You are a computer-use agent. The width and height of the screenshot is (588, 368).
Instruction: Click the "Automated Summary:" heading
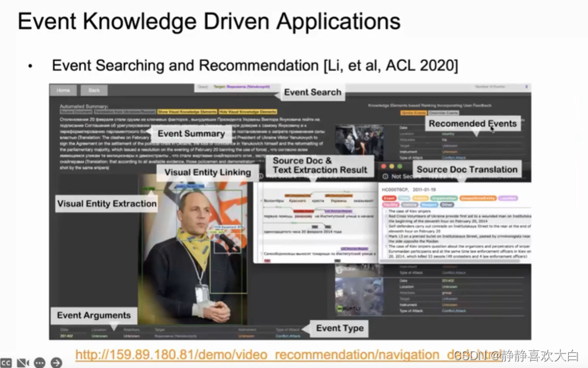84,107
